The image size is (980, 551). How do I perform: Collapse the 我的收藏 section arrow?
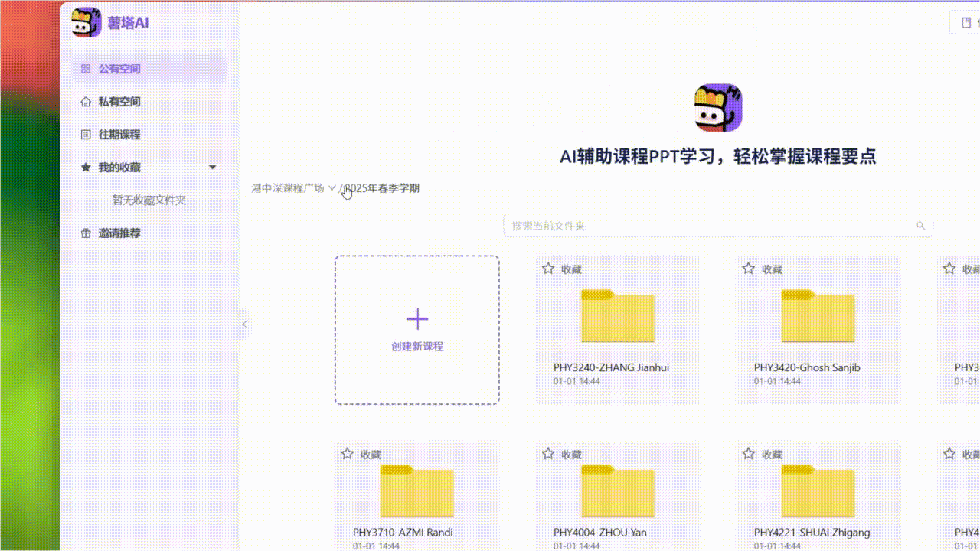(x=213, y=168)
